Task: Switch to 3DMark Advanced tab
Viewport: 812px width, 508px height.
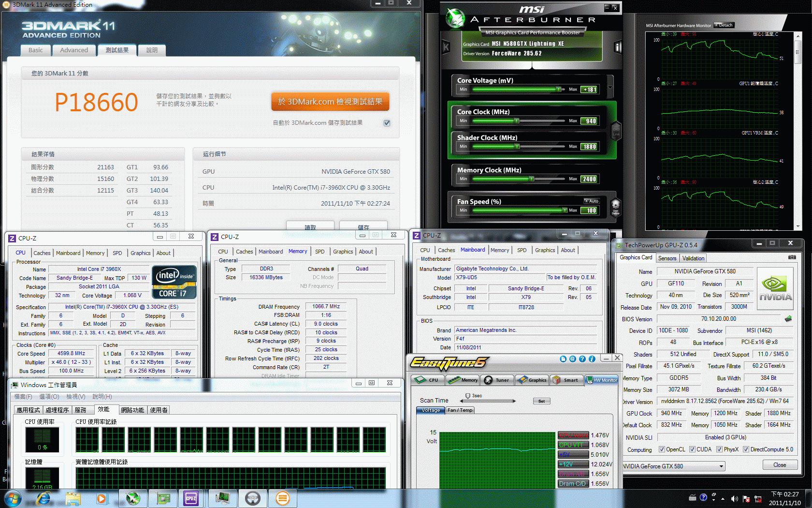Action: (x=74, y=50)
